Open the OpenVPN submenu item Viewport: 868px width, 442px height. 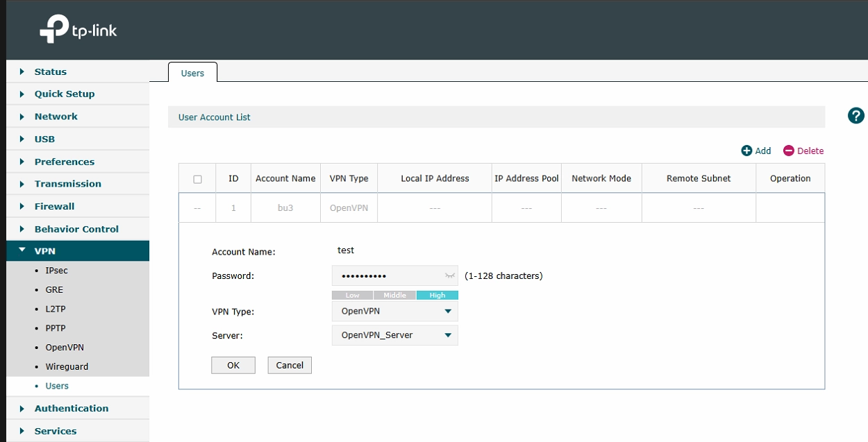[x=65, y=348]
